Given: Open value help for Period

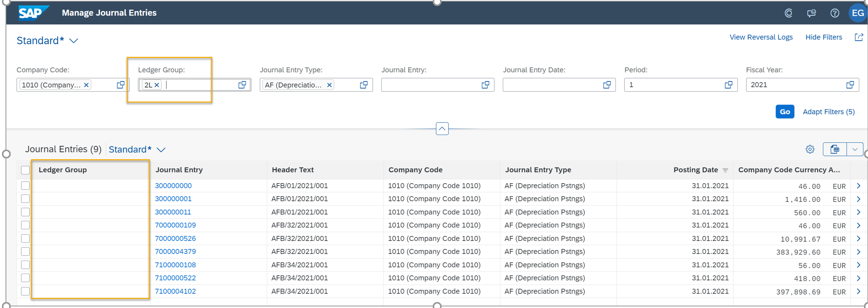Looking at the screenshot, I should pyautogui.click(x=728, y=85).
